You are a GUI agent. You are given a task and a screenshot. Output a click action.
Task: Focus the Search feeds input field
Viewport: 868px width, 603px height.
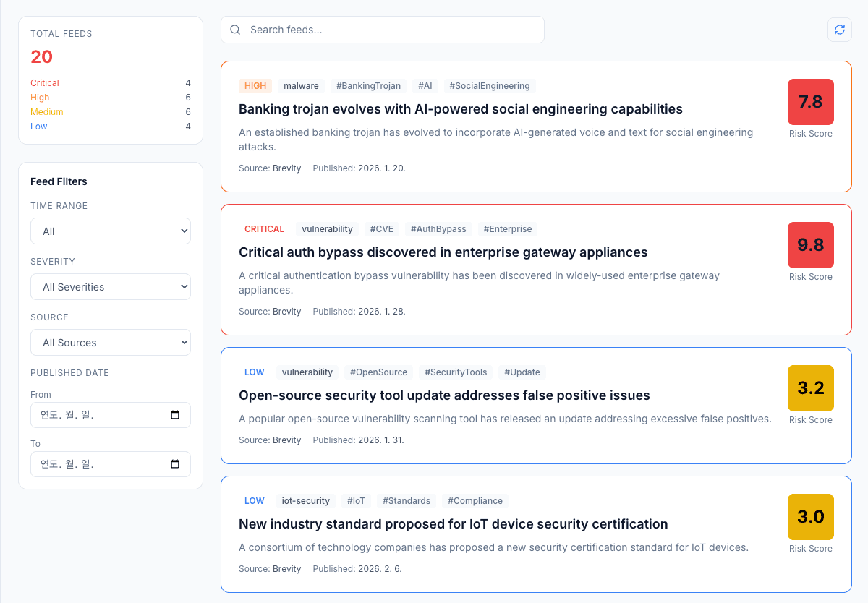point(391,30)
